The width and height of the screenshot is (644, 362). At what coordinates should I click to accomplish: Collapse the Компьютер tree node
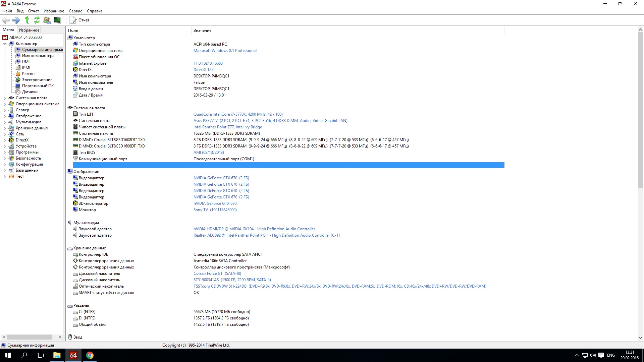click(5, 44)
